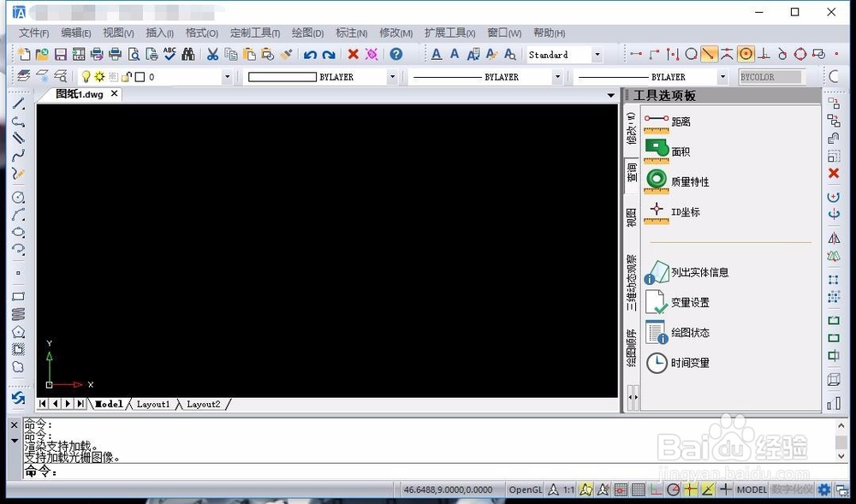Select the Line tool in the left toolbar
The image size is (856, 504).
click(19, 104)
